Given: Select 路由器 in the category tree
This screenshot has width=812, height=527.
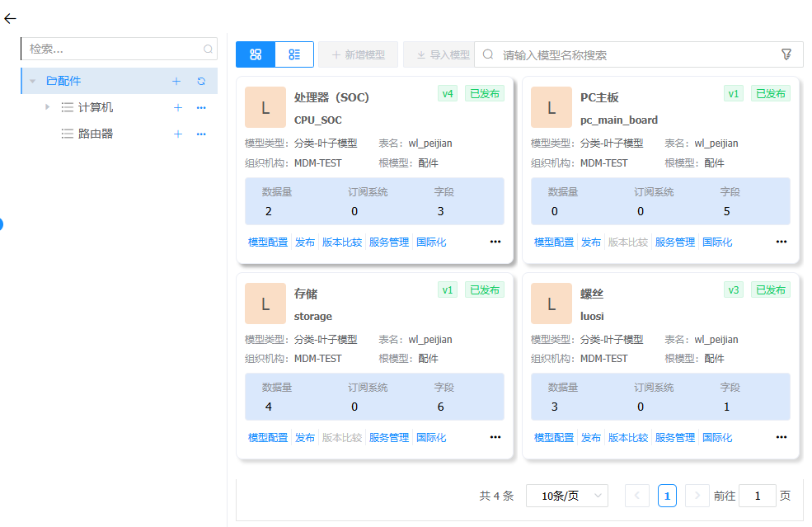Looking at the screenshot, I should (96, 134).
